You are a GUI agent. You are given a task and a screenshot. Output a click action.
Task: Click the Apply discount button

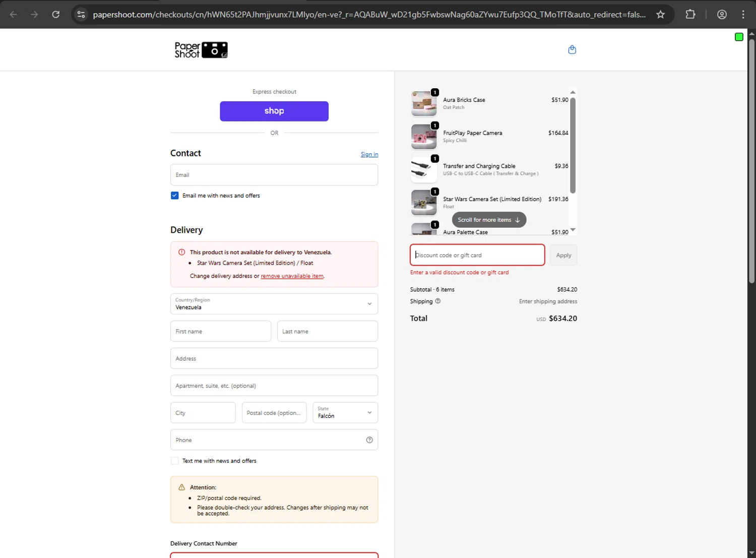pyautogui.click(x=563, y=255)
